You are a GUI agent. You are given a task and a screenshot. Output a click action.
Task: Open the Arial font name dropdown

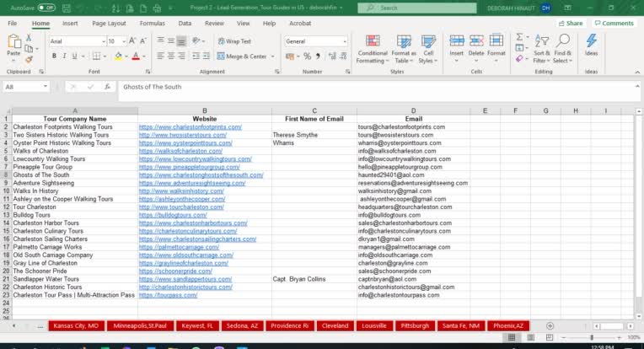(104, 41)
